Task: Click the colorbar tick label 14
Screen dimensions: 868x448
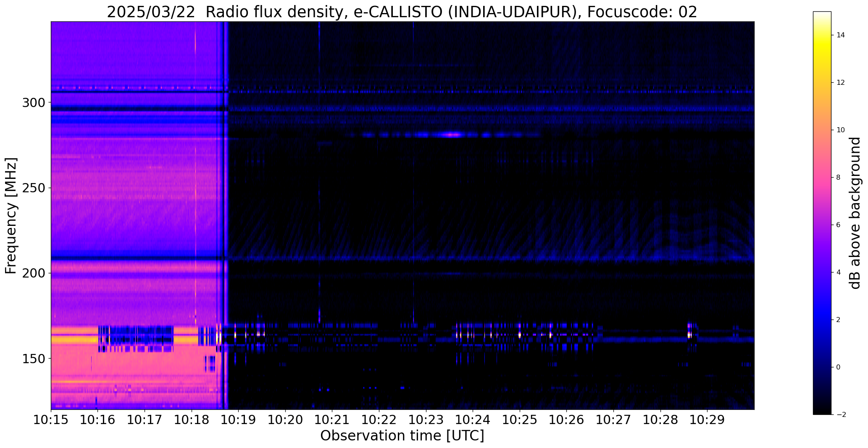Action: pyautogui.click(x=841, y=35)
